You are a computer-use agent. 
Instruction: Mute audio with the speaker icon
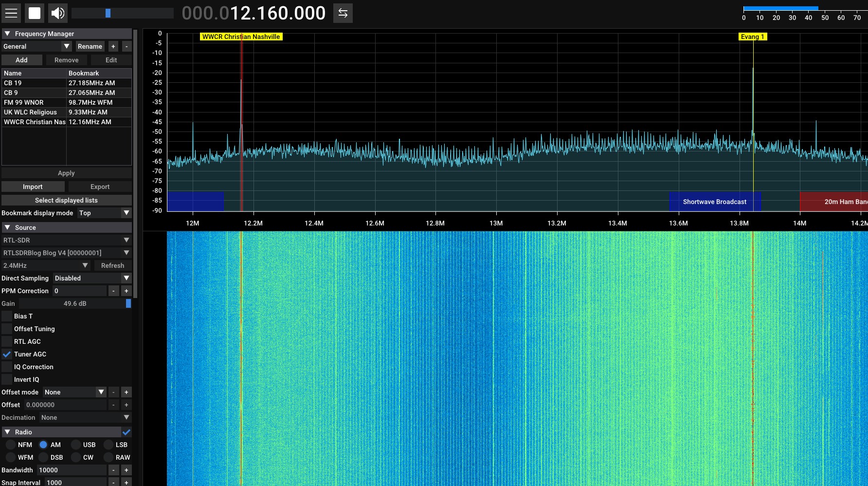coord(58,13)
